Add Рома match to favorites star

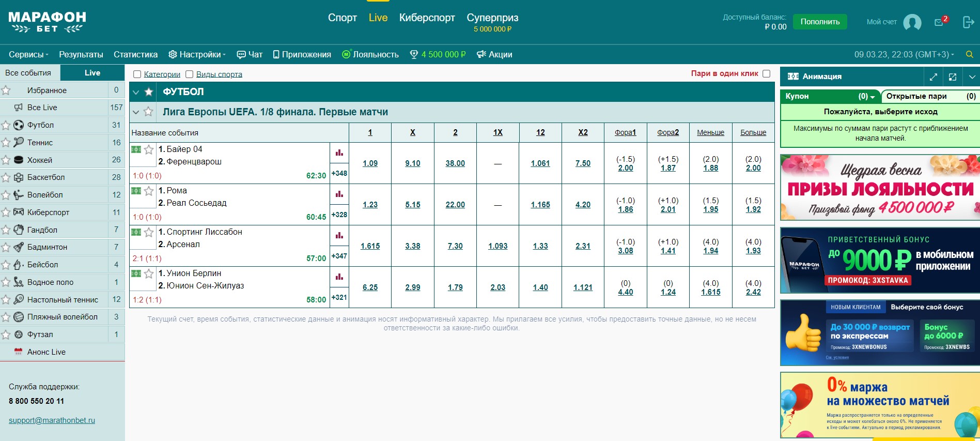(149, 191)
